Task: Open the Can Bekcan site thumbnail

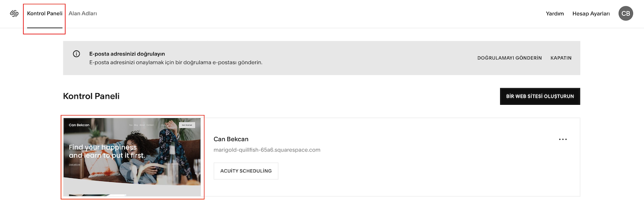Action: (132, 157)
